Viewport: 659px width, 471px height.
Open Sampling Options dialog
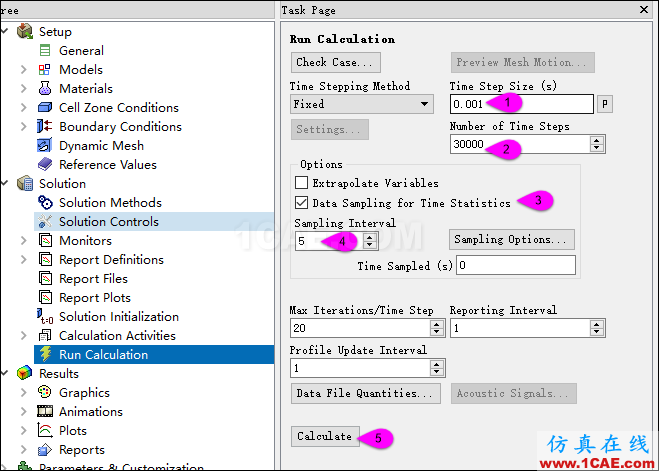coord(511,239)
